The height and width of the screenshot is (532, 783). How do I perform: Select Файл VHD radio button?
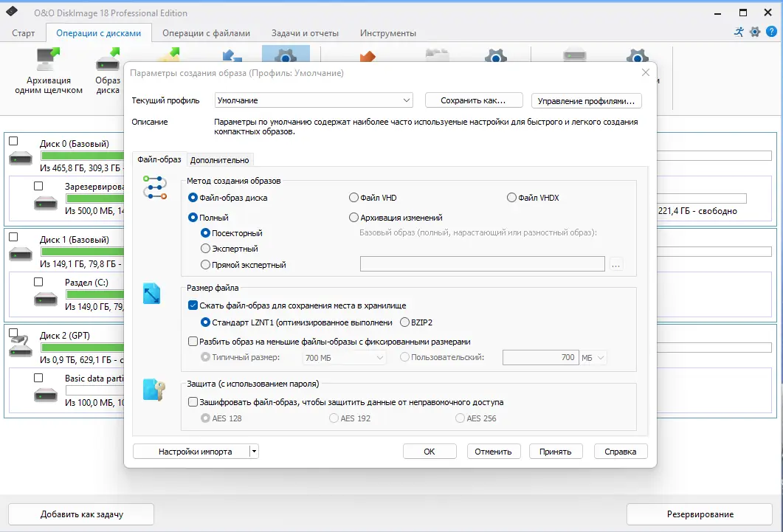[x=353, y=198]
